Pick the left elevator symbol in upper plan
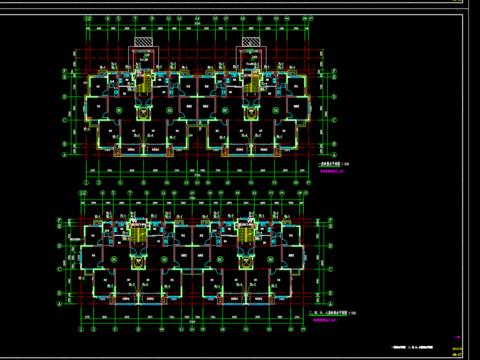 [x=144, y=113]
